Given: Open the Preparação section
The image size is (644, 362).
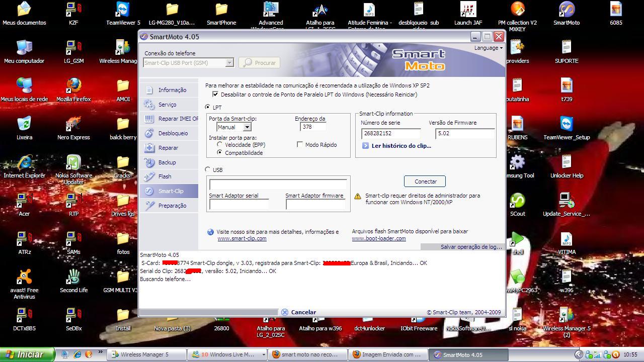Looking at the screenshot, I should pos(169,206).
